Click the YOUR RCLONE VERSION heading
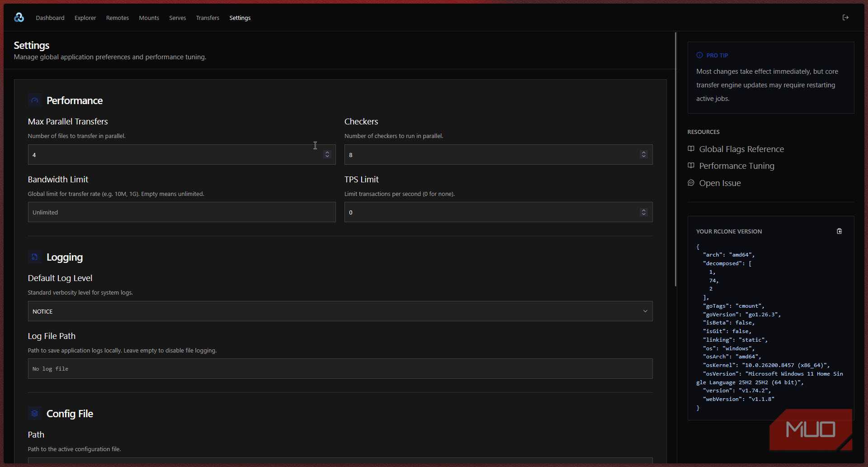This screenshot has height=467, width=868. point(729,231)
